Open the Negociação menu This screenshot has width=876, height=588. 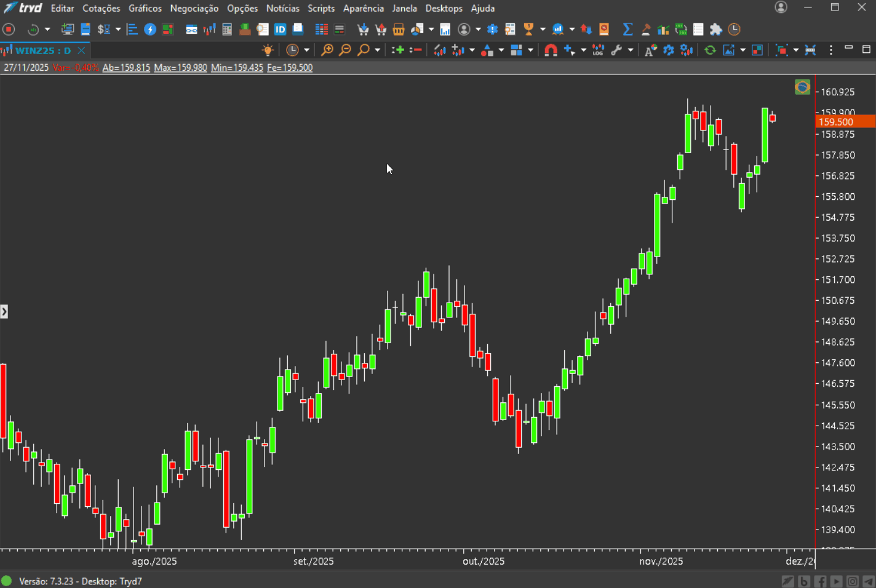pos(194,8)
